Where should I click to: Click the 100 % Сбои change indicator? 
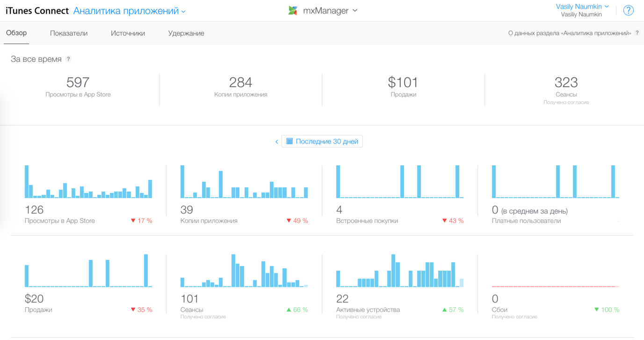pos(607,310)
